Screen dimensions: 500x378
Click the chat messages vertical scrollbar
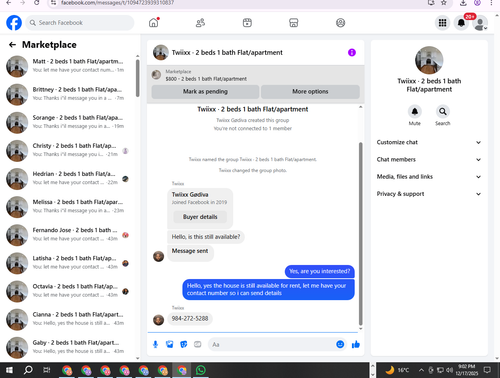pyautogui.click(x=360, y=233)
